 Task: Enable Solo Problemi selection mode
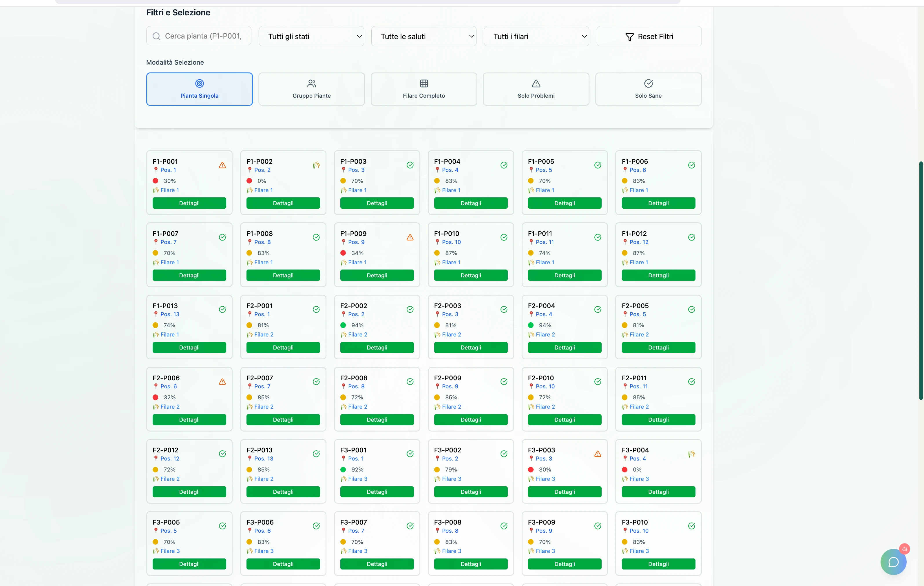pos(536,89)
